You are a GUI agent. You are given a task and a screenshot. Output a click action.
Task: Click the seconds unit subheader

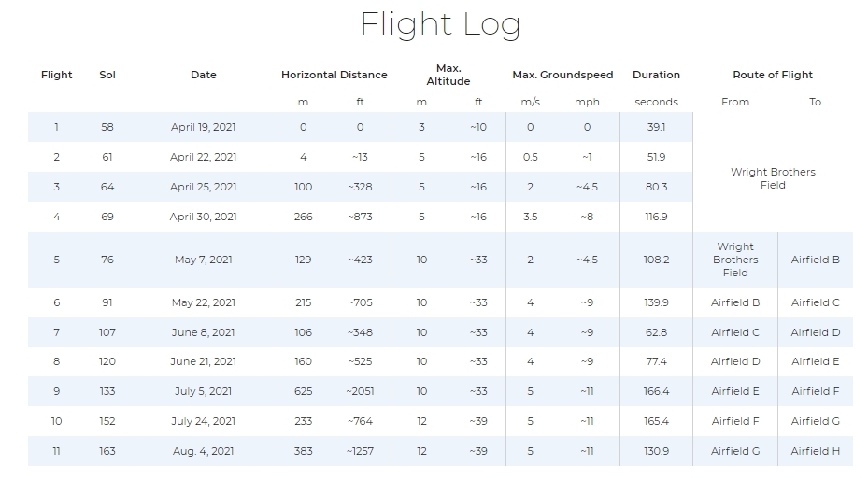pos(656,102)
